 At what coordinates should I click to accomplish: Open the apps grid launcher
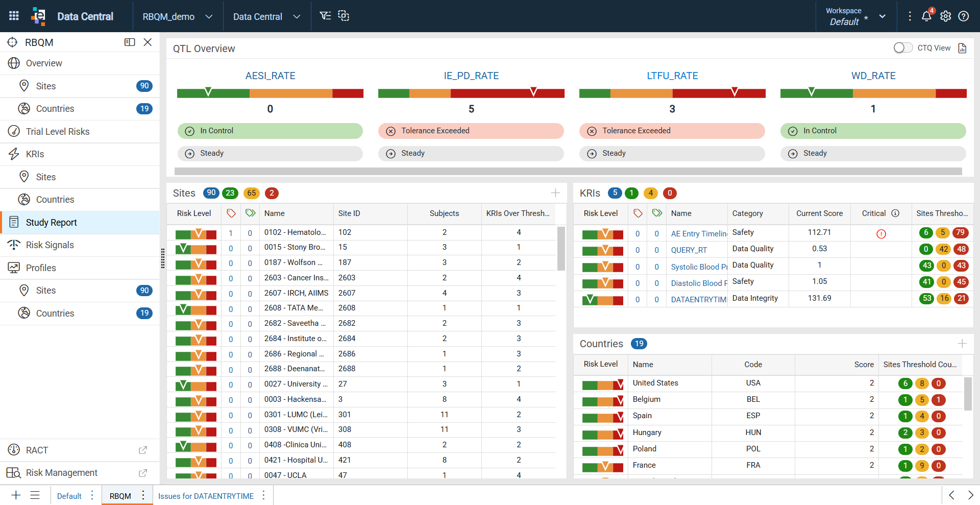(x=14, y=16)
